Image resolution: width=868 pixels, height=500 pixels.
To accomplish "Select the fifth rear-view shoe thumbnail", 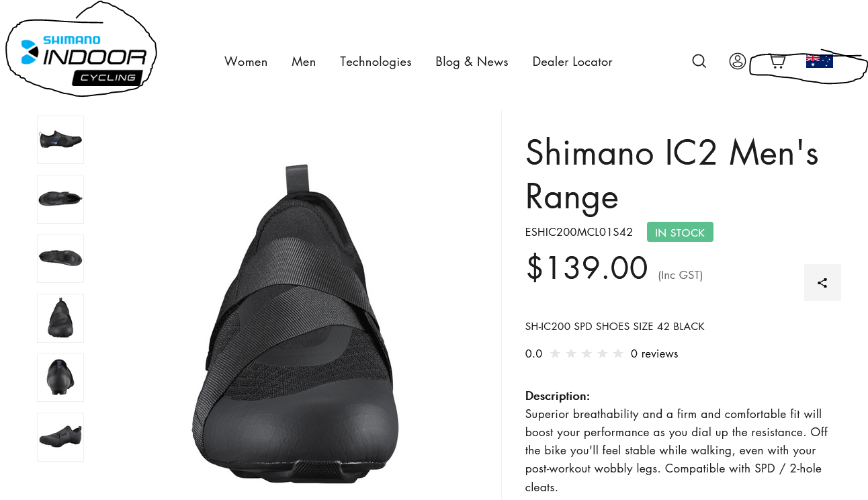I will click(60, 377).
